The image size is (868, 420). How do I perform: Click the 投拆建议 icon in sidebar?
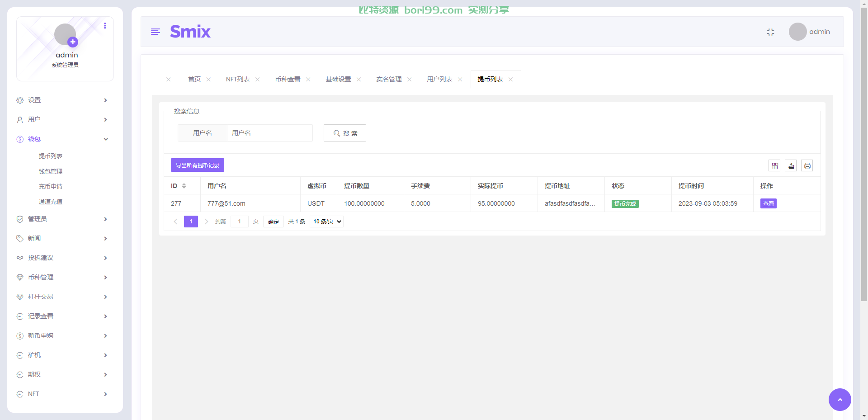(20, 258)
